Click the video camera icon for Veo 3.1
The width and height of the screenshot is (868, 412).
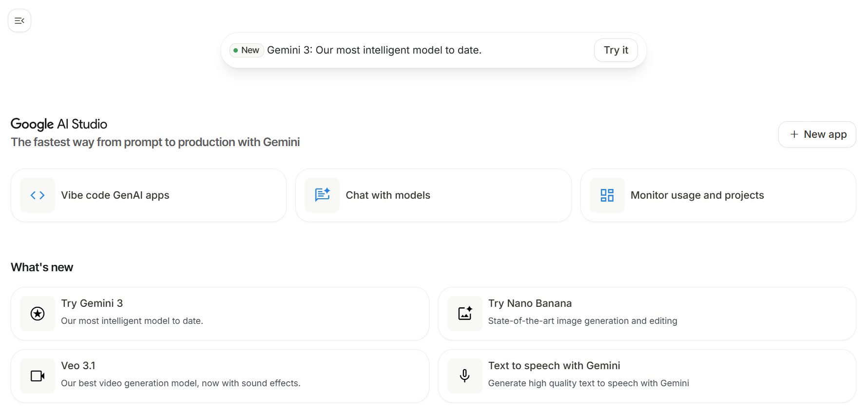click(38, 376)
